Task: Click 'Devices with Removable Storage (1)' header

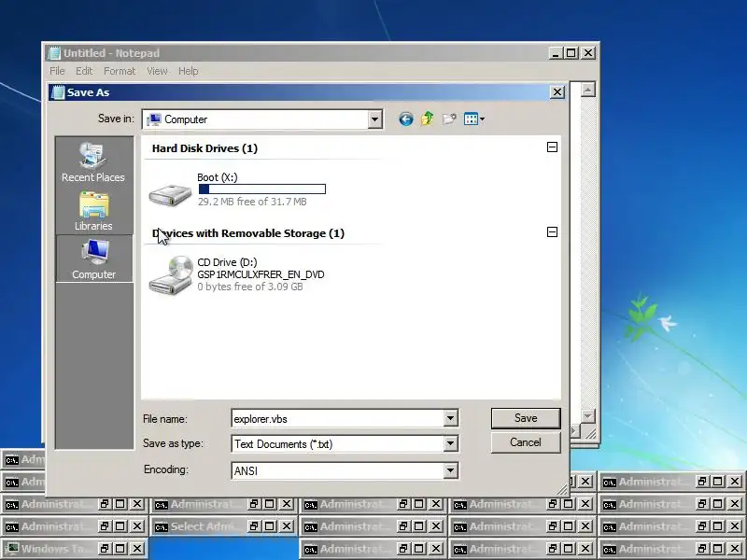Action: (x=248, y=233)
